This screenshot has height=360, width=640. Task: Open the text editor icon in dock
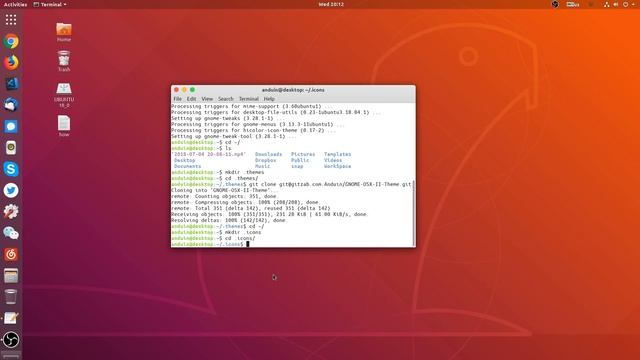pos(11,318)
